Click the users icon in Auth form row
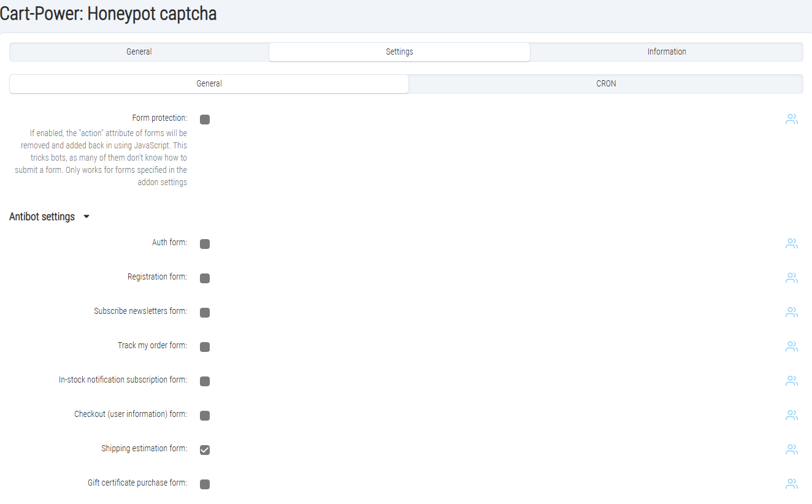 [x=792, y=243]
